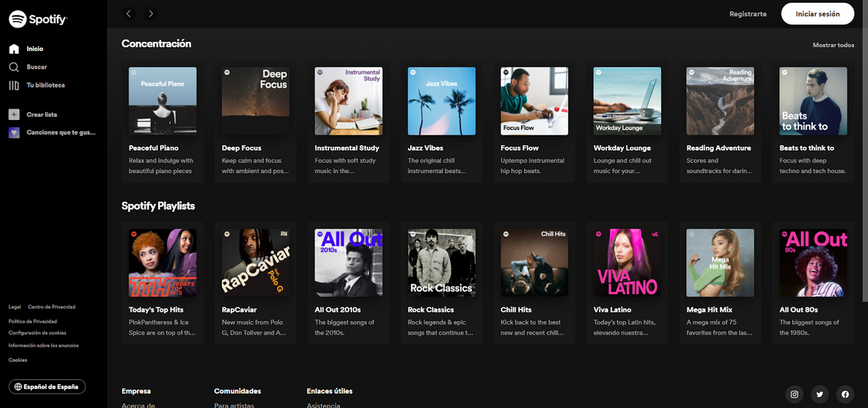
Task: Open the Focus Flow playlist cover
Action: (535, 101)
